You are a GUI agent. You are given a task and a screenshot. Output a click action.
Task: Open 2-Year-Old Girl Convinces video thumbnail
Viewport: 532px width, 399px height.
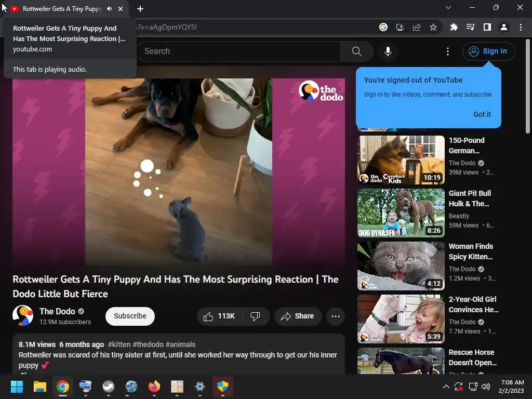[401, 319]
